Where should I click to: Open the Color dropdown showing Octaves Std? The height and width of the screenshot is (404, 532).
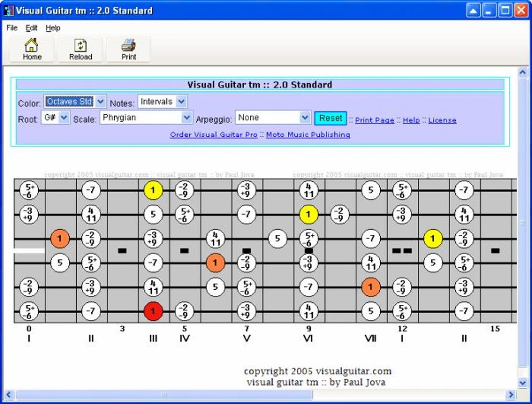point(75,101)
